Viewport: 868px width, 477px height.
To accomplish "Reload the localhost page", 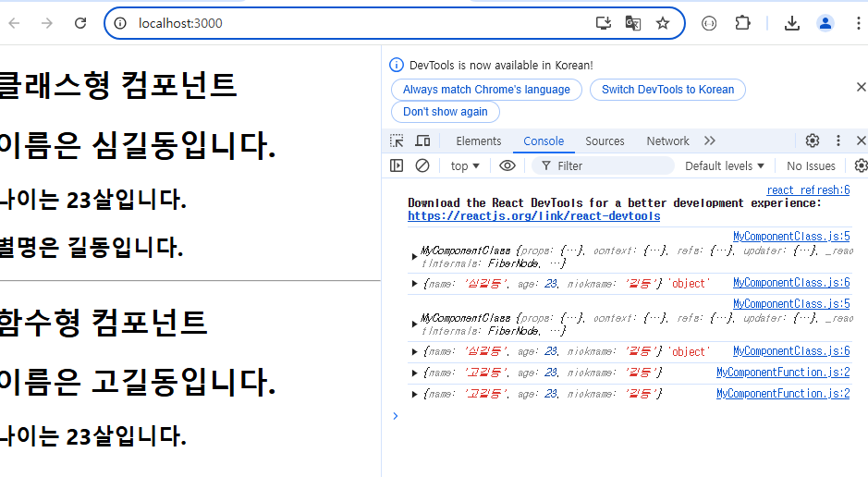I will coord(80,23).
